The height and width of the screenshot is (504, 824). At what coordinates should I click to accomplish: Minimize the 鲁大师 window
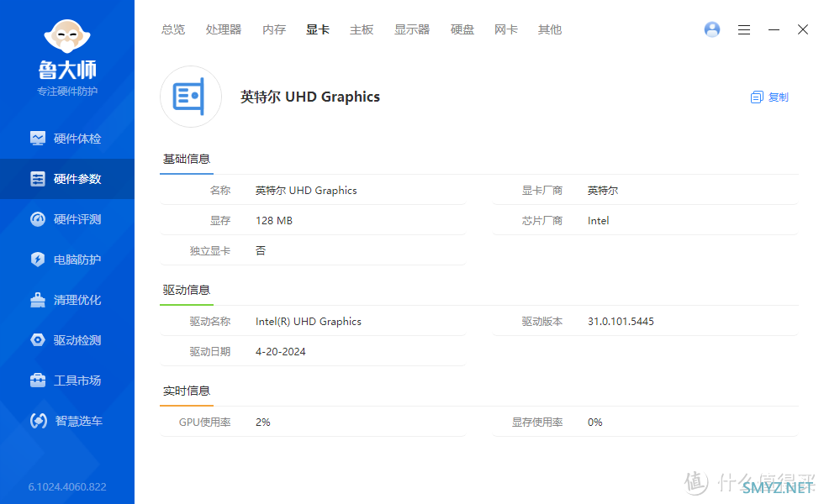(774, 30)
